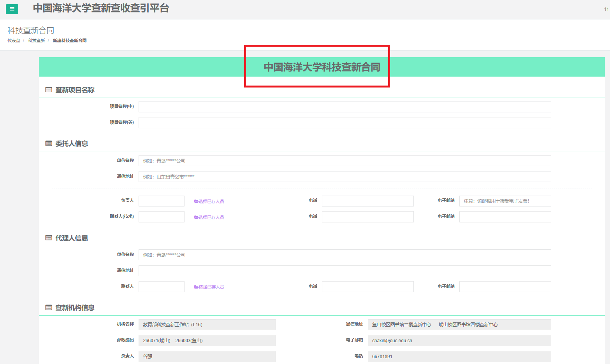
Task: Focus the 负责人 电话 input
Action: tap(368, 201)
